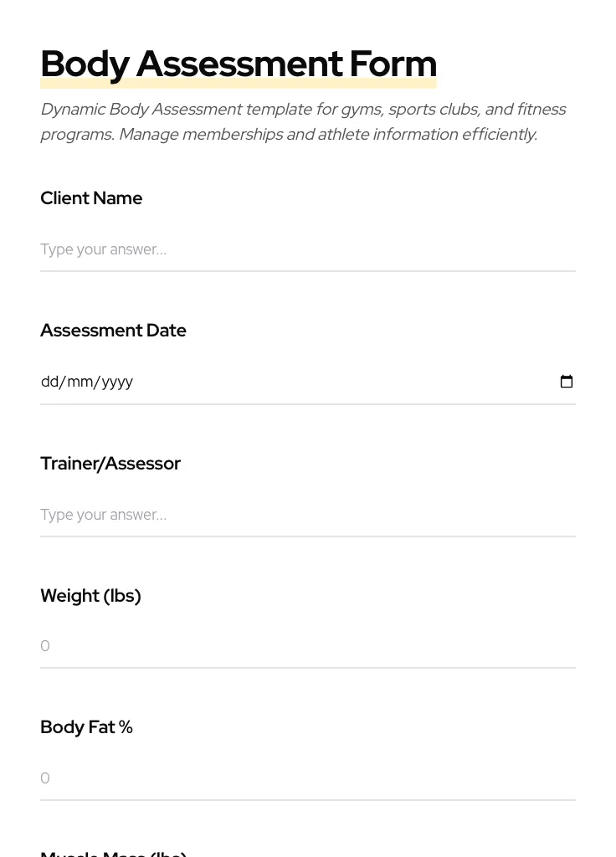
Task: Click the Body Fat % label
Action: coord(86,726)
